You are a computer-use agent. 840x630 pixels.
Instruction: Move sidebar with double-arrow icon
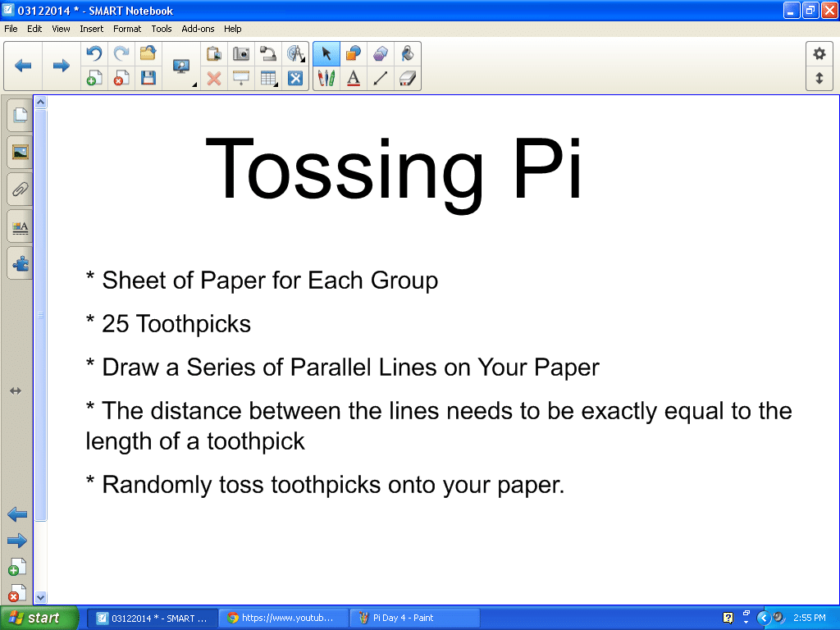(16, 391)
